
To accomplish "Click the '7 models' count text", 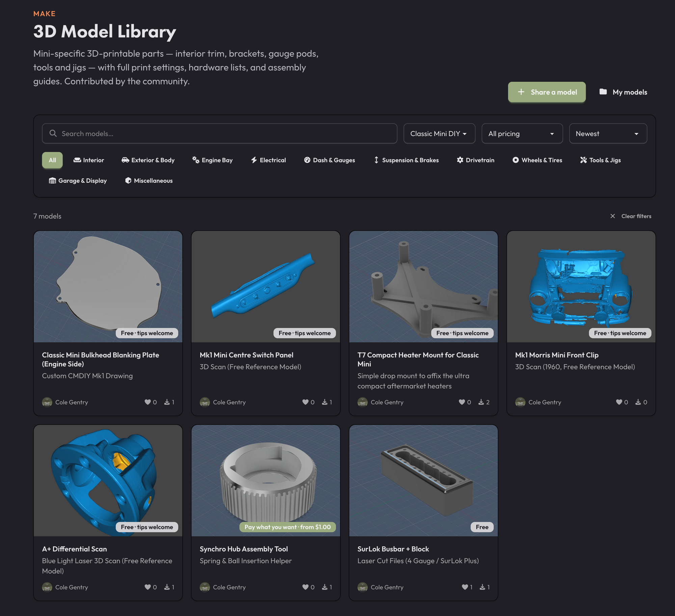I will pyautogui.click(x=47, y=216).
